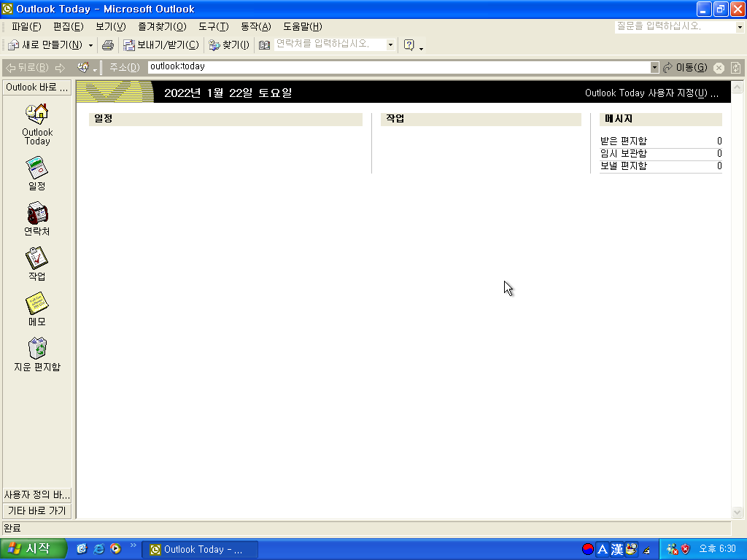Click the 메시지 section header

pyautogui.click(x=661, y=119)
